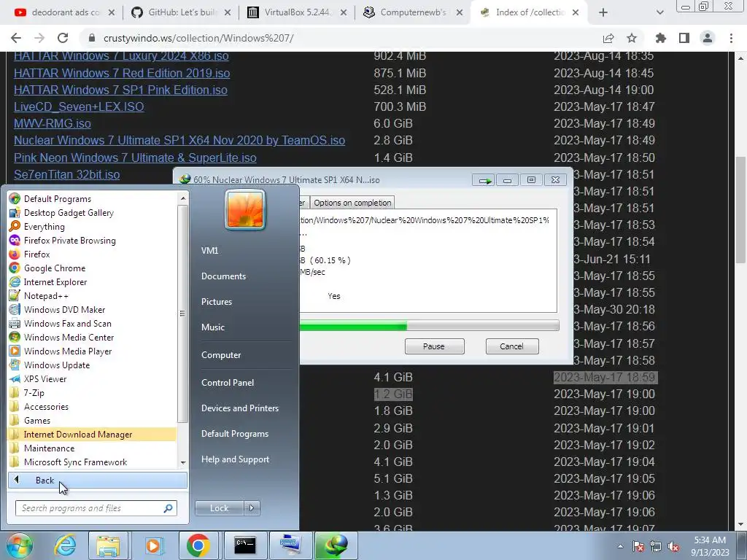Expand the Internet Download Manager folder
Screen dimensions: 747x560
coord(92,435)
